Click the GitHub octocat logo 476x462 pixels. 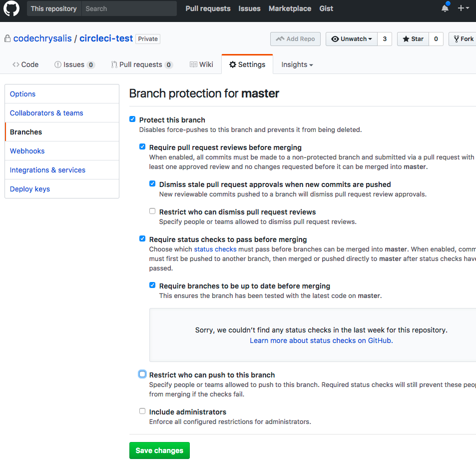pos(11,8)
